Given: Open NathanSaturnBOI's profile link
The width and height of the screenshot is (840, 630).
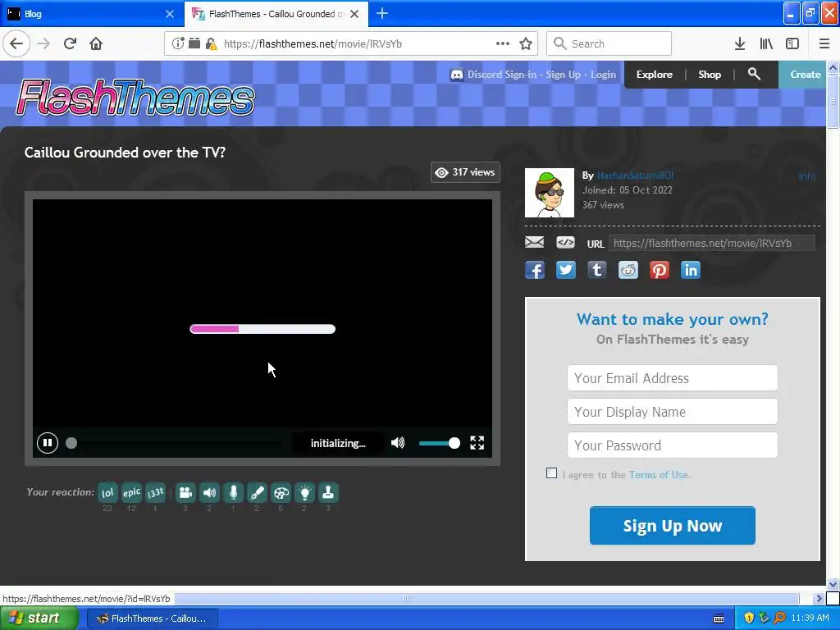Looking at the screenshot, I should coord(635,176).
